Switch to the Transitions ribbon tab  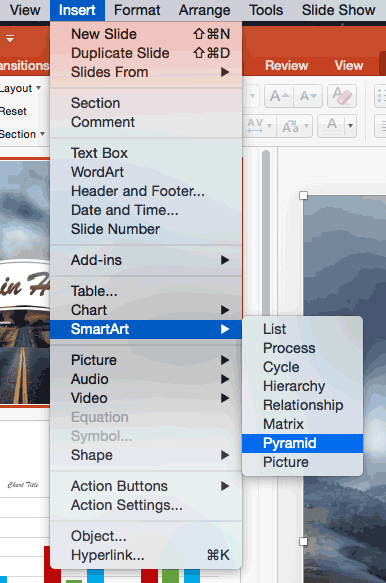(x=24, y=65)
